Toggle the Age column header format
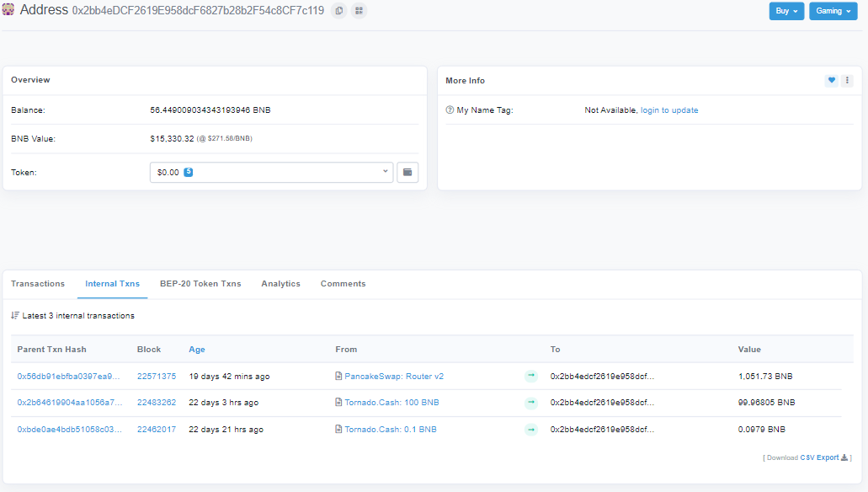The width and height of the screenshot is (868, 492). 196,350
